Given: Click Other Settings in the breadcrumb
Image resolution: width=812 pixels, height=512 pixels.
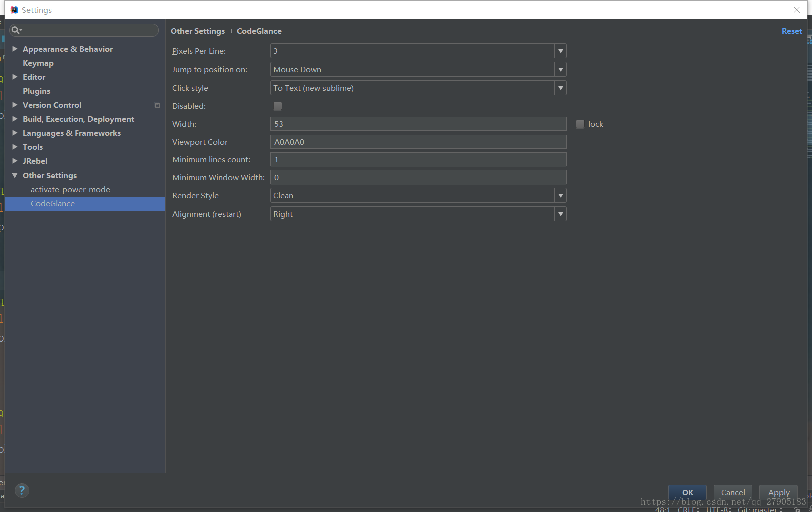Looking at the screenshot, I should pyautogui.click(x=198, y=31).
